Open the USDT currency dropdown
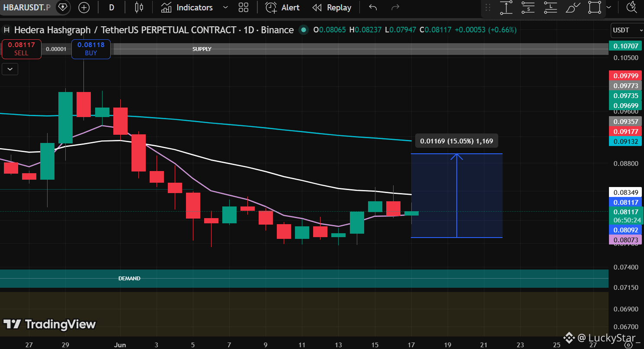The width and height of the screenshot is (644, 349). (x=627, y=30)
